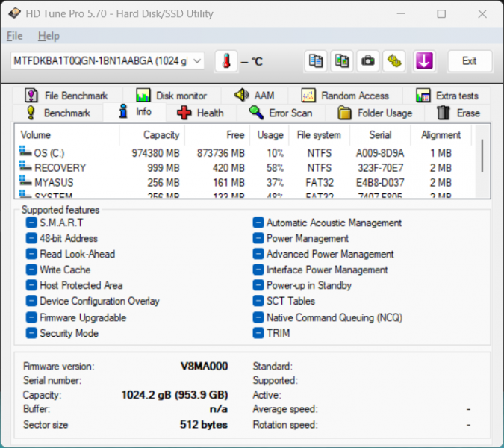Viewport: 504px width, 448px height.
Task: Click the 873736 MB free value
Action: coord(221,152)
